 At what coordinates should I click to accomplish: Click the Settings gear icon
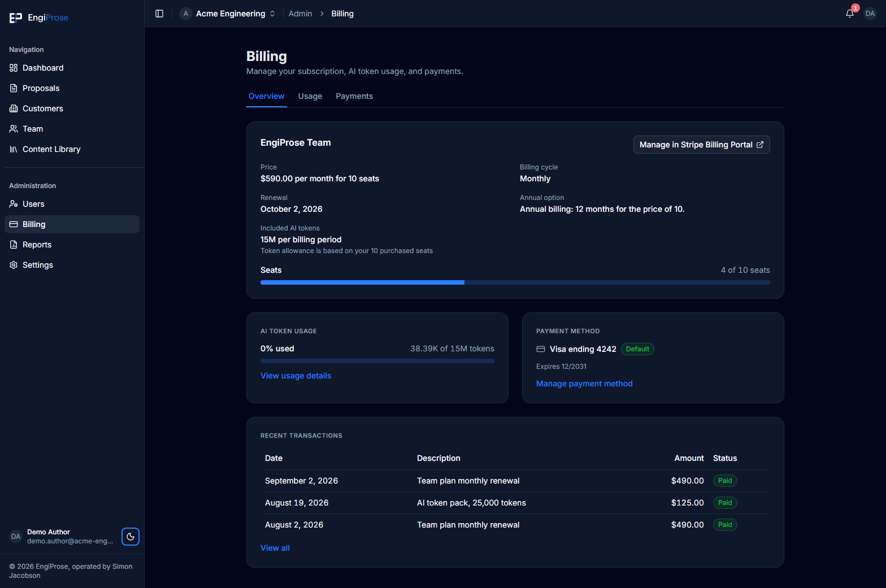coord(14,265)
